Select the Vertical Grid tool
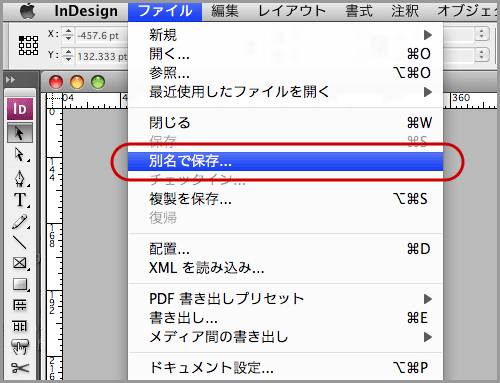The width and height of the screenshot is (500, 383). pyautogui.click(x=20, y=326)
